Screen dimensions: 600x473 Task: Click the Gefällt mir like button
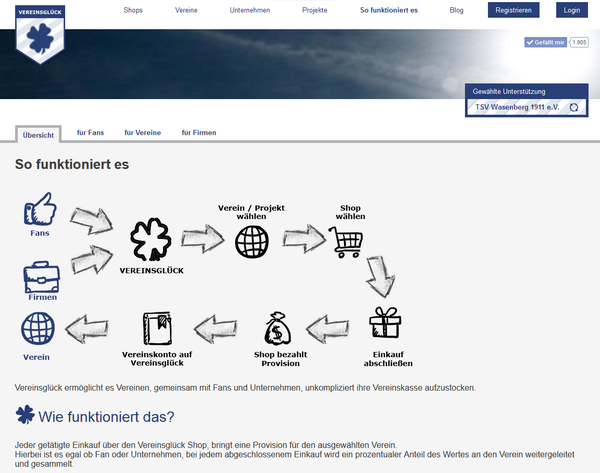(545, 42)
